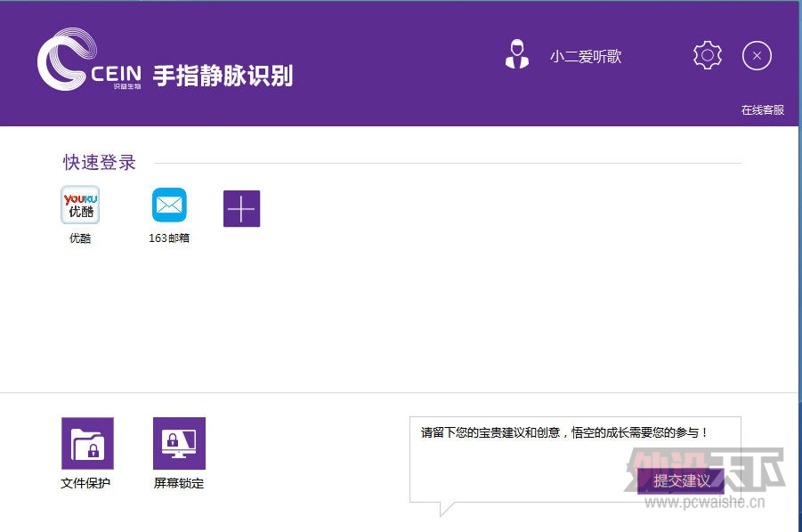Click the 提交建议 submit button
The width and height of the screenshot is (802, 532).
click(x=681, y=481)
